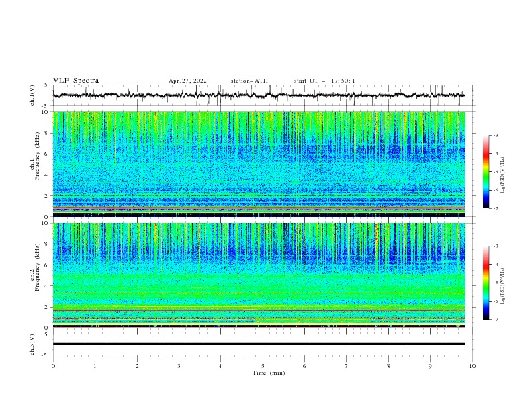The height and width of the screenshot is (411, 532).
Task: Click the ch.1 "Frequency (kHz)" axis label
Action: click(x=38, y=156)
